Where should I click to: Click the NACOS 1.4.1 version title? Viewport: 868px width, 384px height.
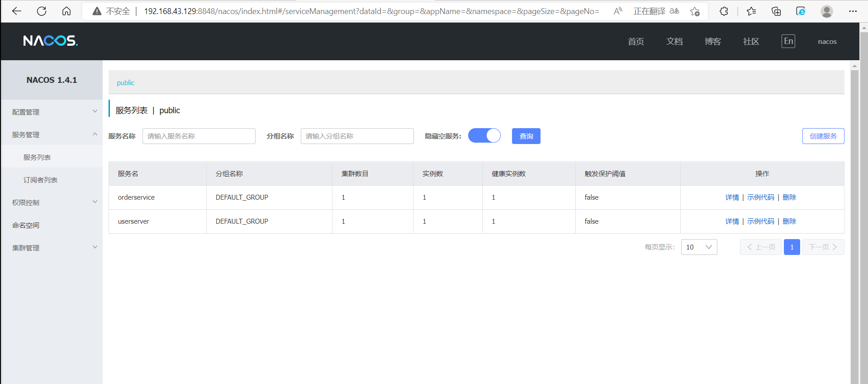pyautogui.click(x=52, y=80)
